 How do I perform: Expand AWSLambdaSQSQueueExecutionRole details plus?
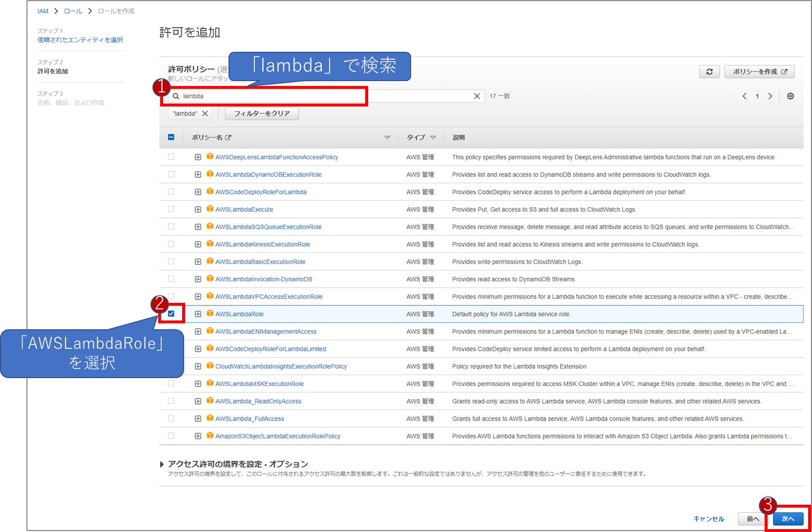coord(198,227)
